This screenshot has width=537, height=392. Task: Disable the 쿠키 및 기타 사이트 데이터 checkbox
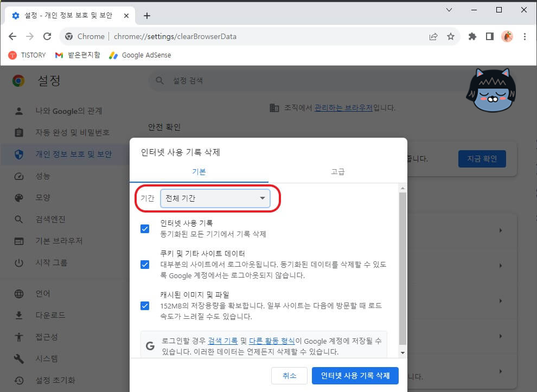144,265
